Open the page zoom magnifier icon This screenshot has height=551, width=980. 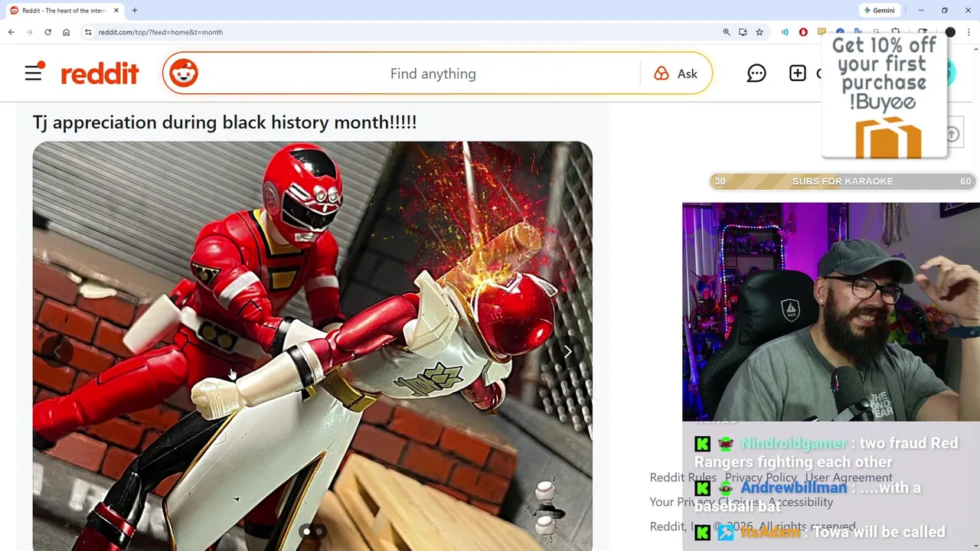726,32
